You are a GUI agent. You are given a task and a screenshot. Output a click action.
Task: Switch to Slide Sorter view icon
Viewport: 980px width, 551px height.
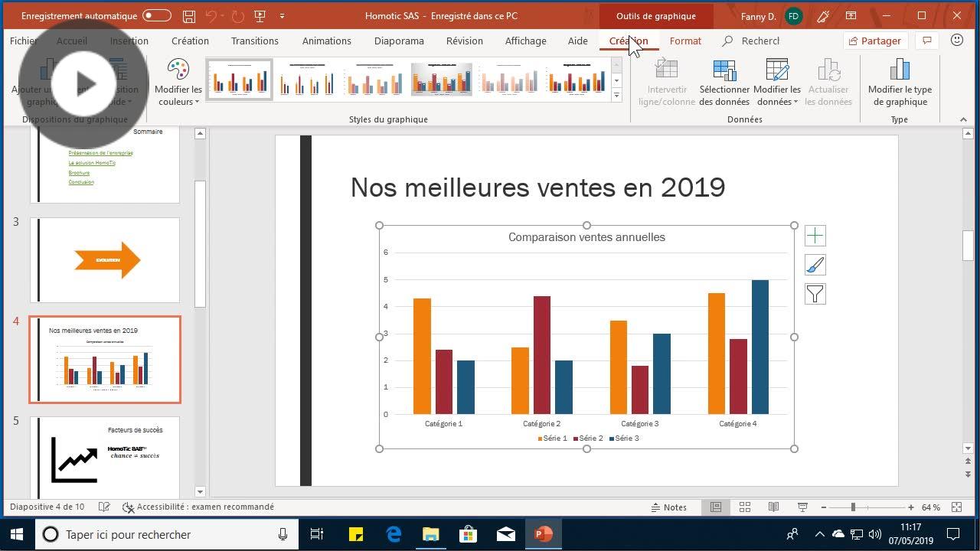(x=744, y=507)
